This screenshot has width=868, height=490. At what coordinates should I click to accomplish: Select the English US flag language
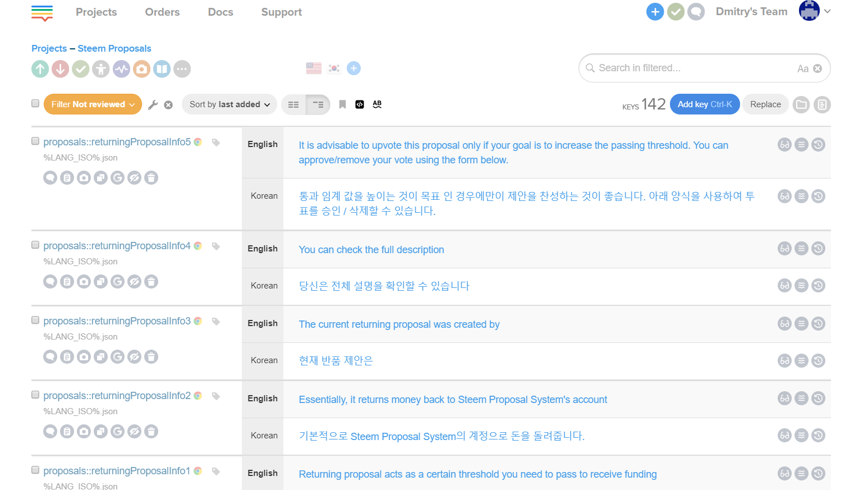coord(314,68)
